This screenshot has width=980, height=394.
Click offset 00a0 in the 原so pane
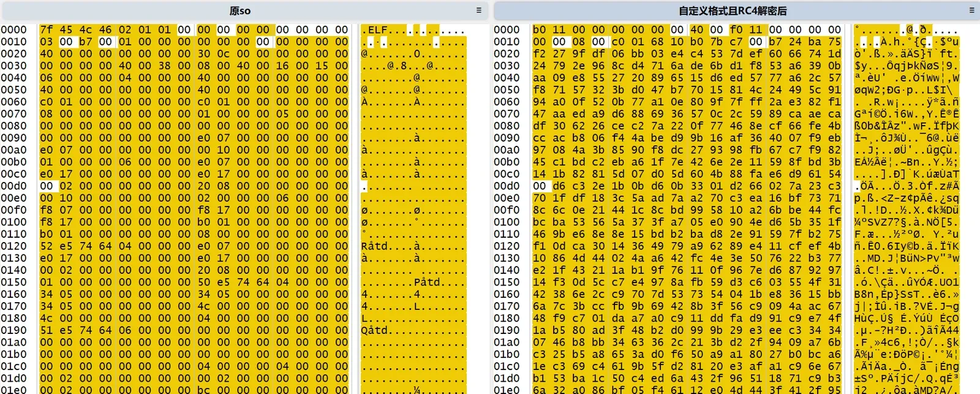tap(14, 150)
